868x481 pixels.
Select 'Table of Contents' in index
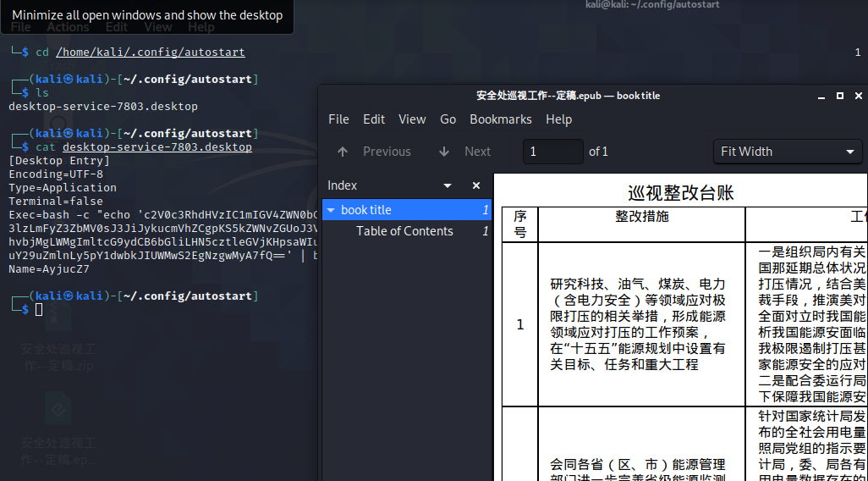tap(404, 231)
